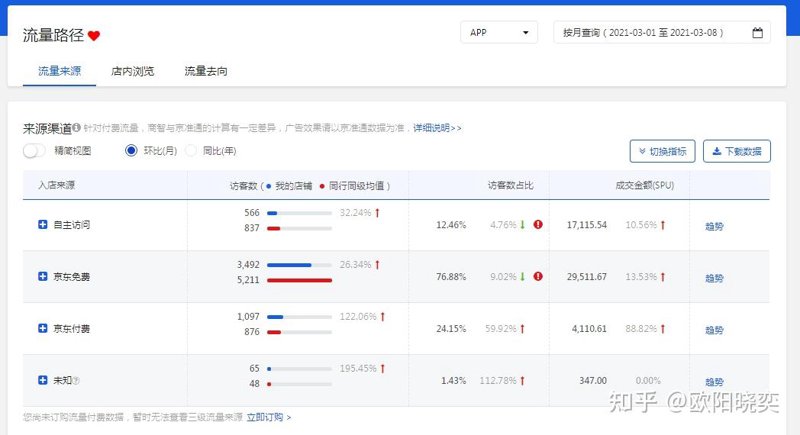800x435 pixels.
Task: Expand the 京东免费 source row
Action: click(43, 276)
